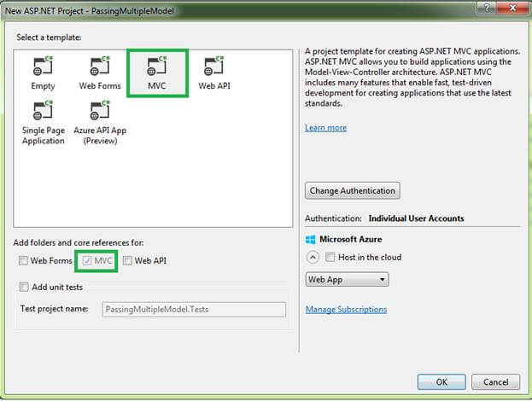This screenshot has height=401, width=532.
Task: Open the Manage Subscriptions link
Action: click(x=346, y=310)
